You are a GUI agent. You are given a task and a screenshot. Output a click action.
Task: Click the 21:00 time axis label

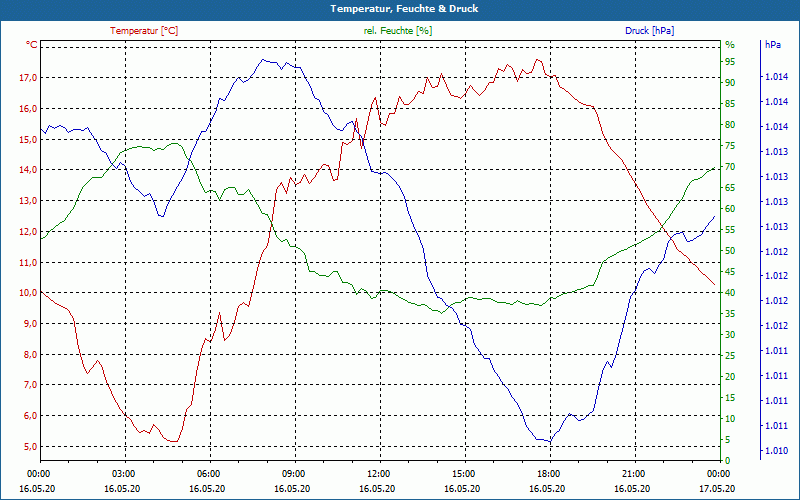point(633,474)
